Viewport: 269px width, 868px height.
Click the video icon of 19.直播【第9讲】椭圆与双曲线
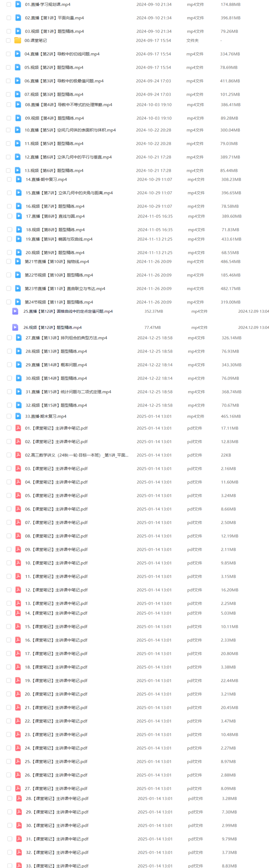click(x=19, y=239)
